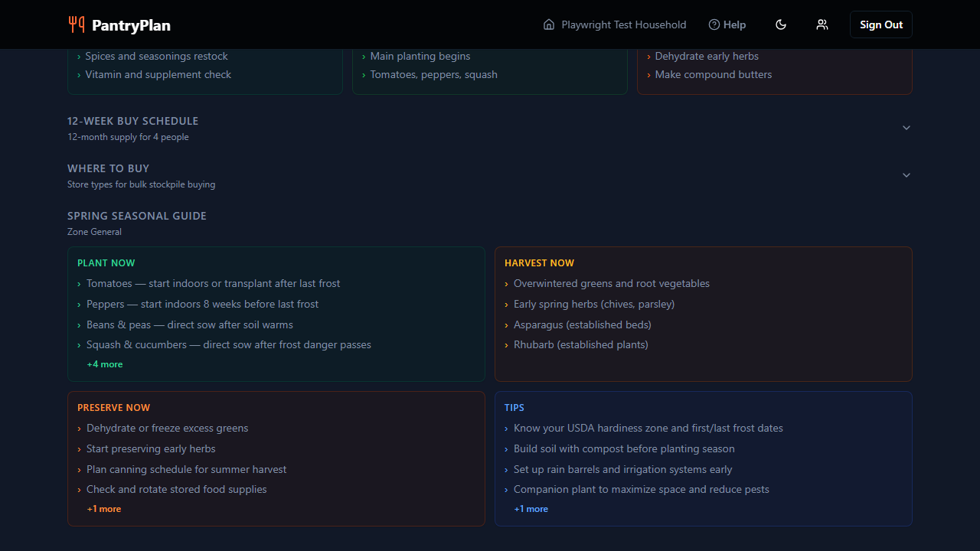Click the TIPS card title

tap(514, 407)
